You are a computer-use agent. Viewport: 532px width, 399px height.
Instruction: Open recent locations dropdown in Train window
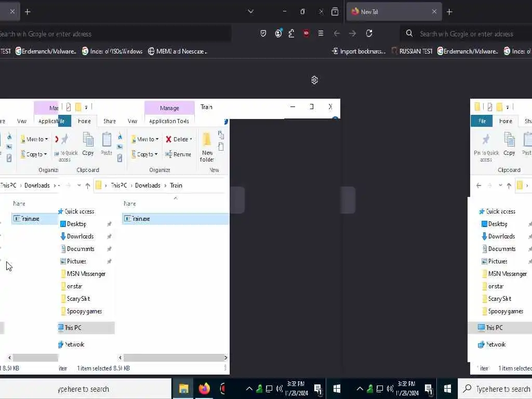79,185
